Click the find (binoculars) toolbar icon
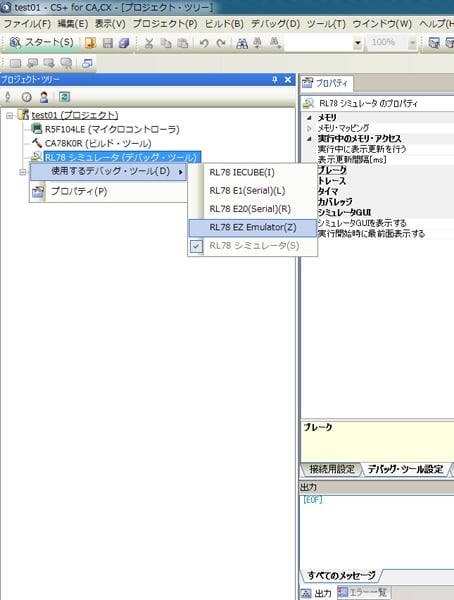The height and width of the screenshot is (600, 454). click(x=242, y=43)
